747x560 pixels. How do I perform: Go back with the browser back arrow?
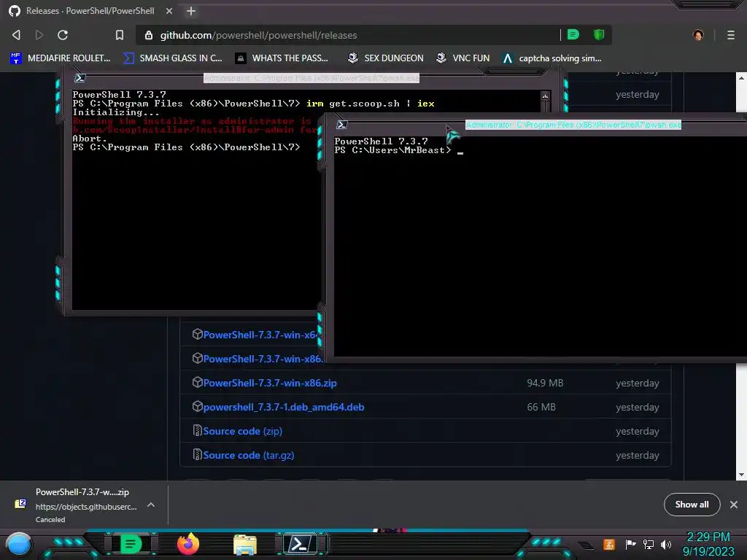pyautogui.click(x=16, y=35)
